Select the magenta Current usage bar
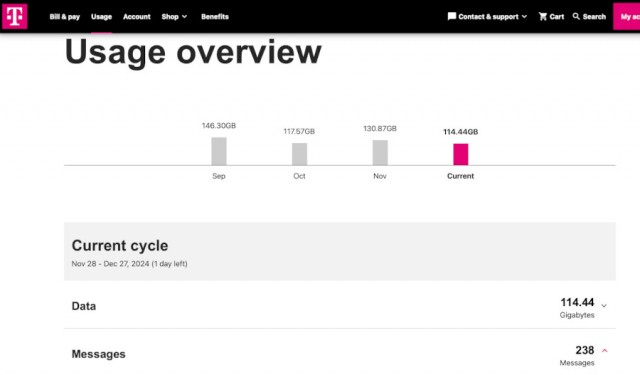The width and height of the screenshot is (640, 375). tap(460, 154)
